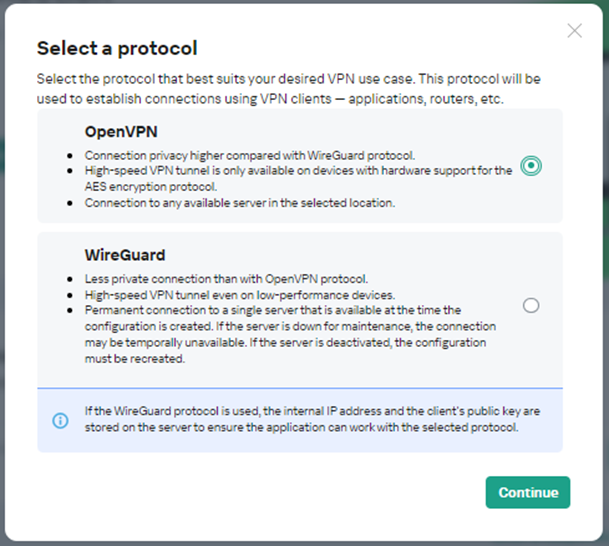Select the OpenVPN radio button

531,166
